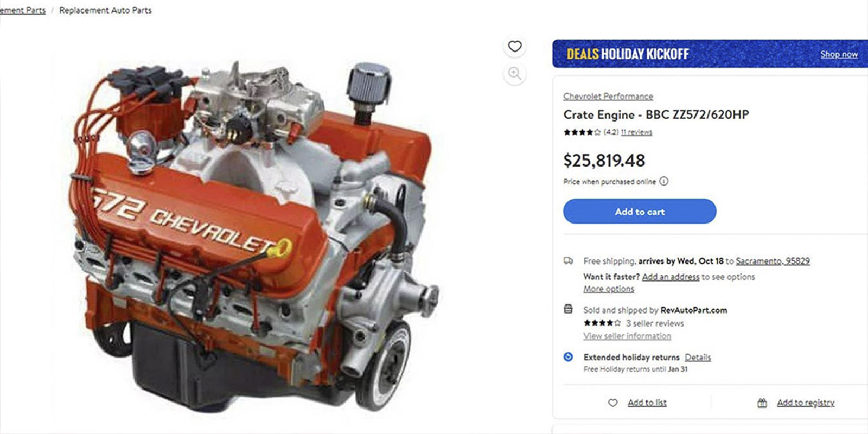Click the Chevrolet engine product image
This screenshot has height=434, width=868.
coord(255,236)
